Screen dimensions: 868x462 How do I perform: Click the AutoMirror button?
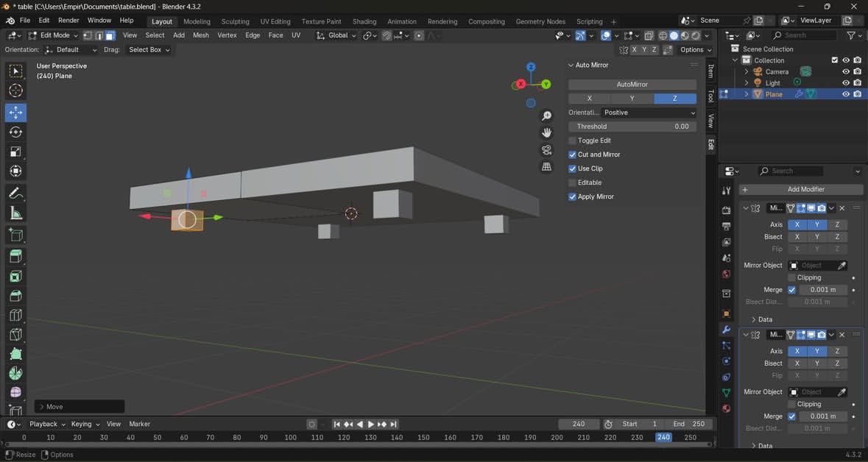coord(632,85)
